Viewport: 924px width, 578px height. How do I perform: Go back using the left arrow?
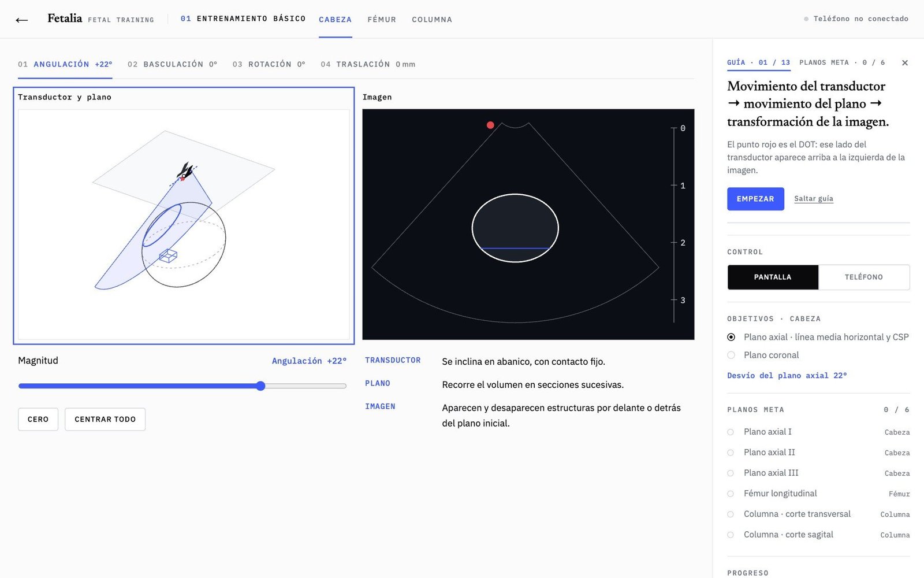point(22,20)
